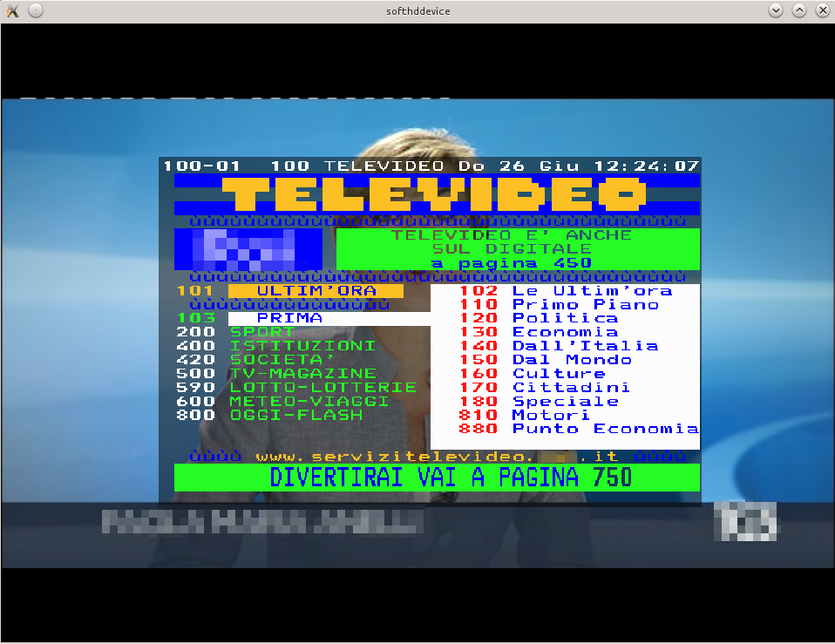Image resolution: width=835 pixels, height=644 pixels.
Task: Click the ULTIM'ORA orange label
Action: 316,291
